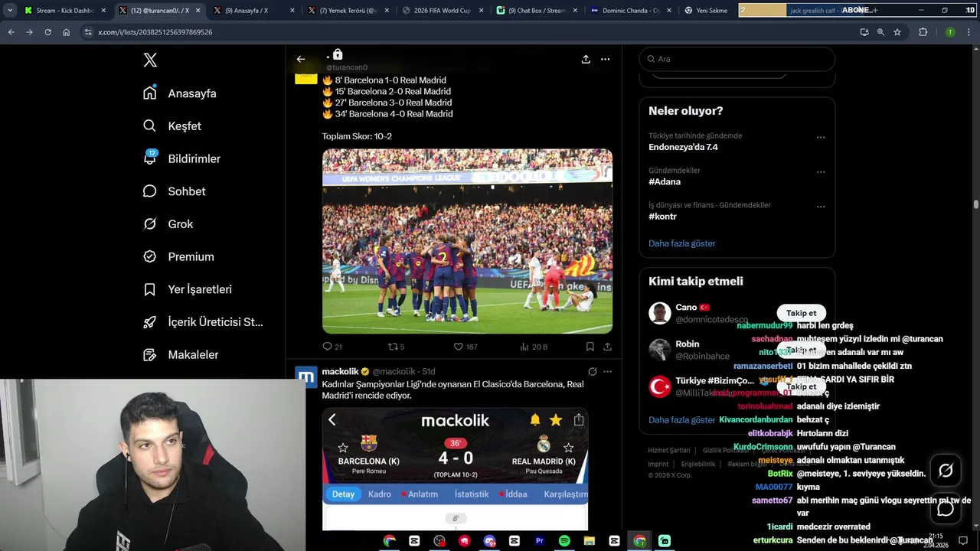Open options for #Adana trend
This screenshot has width=980, height=551.
tap(821, 172)
